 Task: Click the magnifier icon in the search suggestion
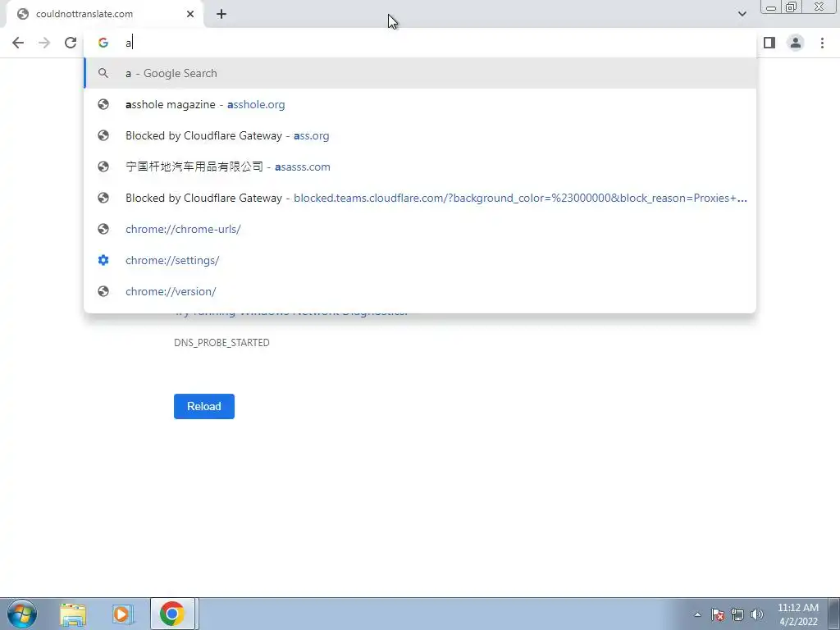point(103,73)
